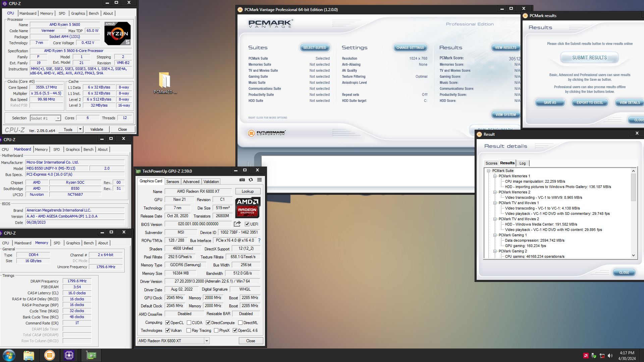Viewport: 644px width, 362px height.
Task: Collapse the PCMark Memories 1 node
Action: (x=495, y=176)
